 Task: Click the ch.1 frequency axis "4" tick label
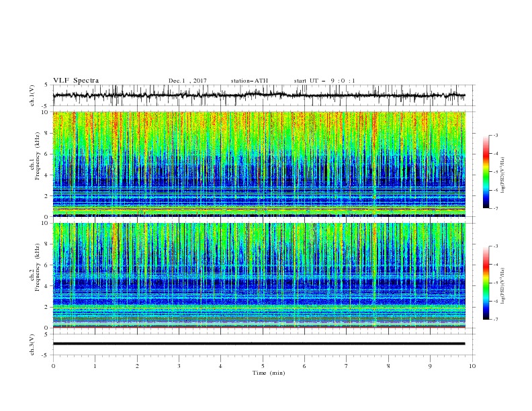pyautogui.click(x=48, y=175)
